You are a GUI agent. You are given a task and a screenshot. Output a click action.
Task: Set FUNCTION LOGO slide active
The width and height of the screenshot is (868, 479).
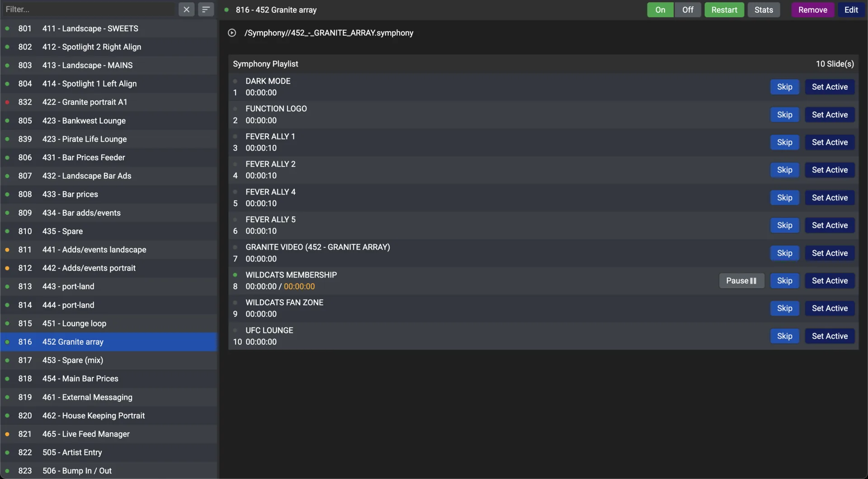pyautogui.click(x=830, y=114)
